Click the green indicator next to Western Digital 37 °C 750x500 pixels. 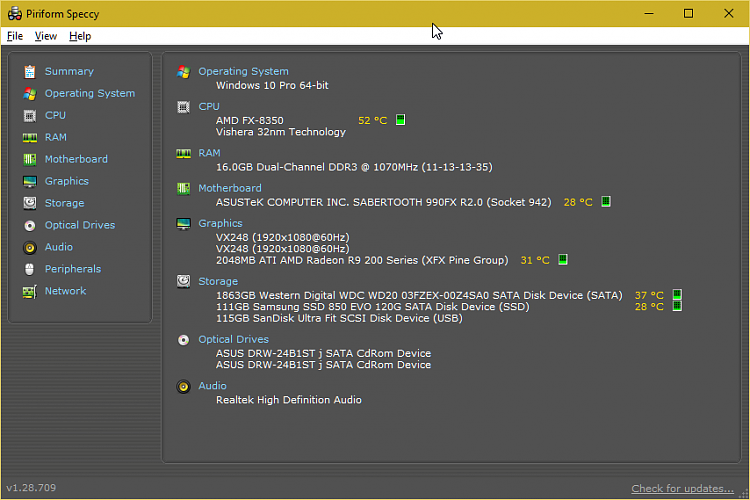click(677, 294)
